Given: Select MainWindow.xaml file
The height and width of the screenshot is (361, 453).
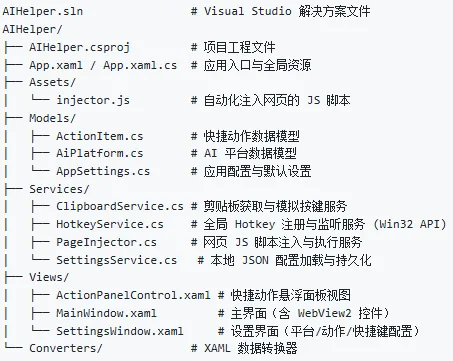Looking at the screenshot, I should click(106, 313).
